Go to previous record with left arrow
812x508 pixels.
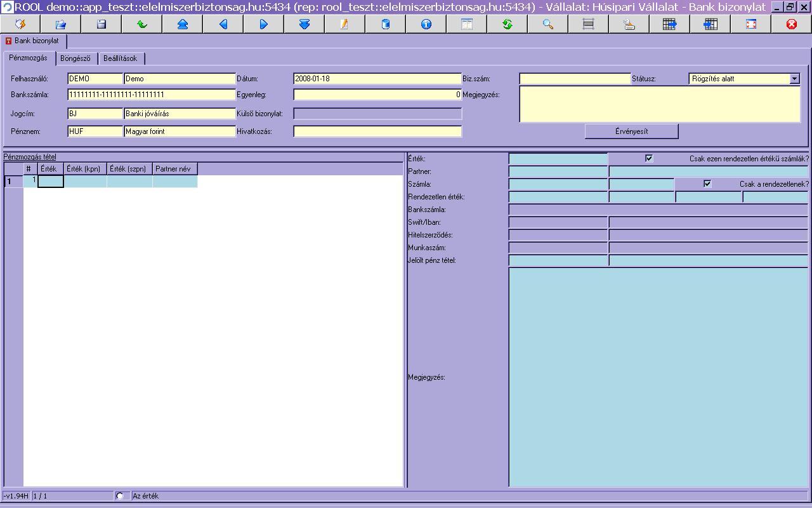(223, 24)
